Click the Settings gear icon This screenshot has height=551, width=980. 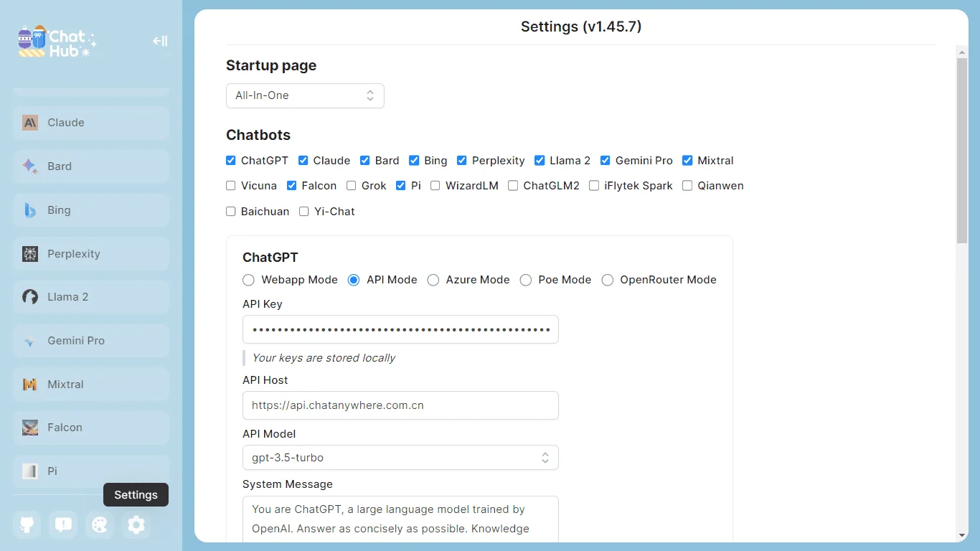click(136, 525)
